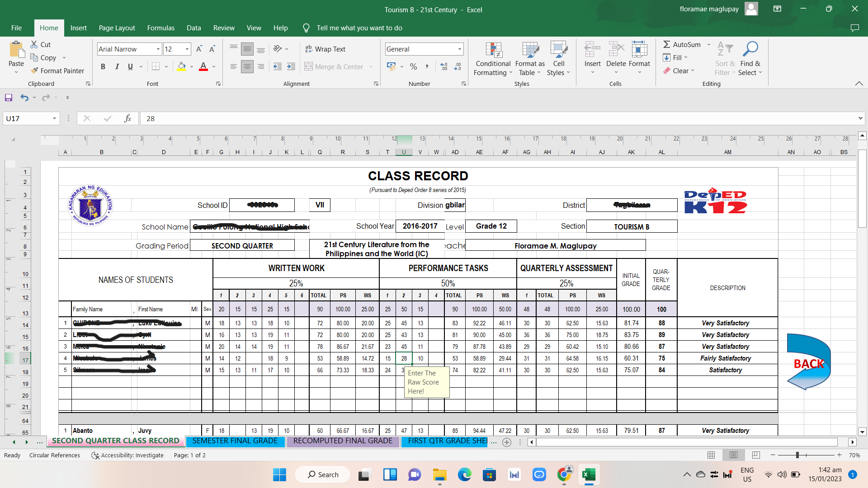Click the AutoSum sigma icon

pos(666,44)
